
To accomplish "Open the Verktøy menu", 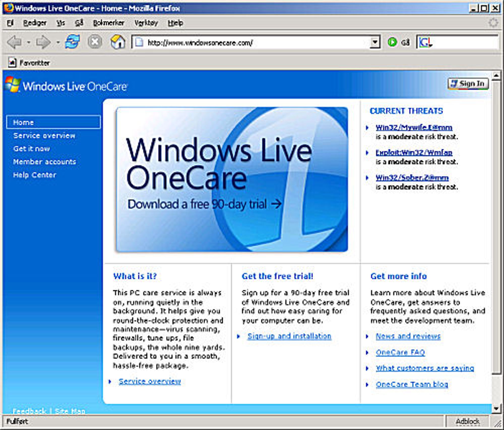I will point(146,23).
